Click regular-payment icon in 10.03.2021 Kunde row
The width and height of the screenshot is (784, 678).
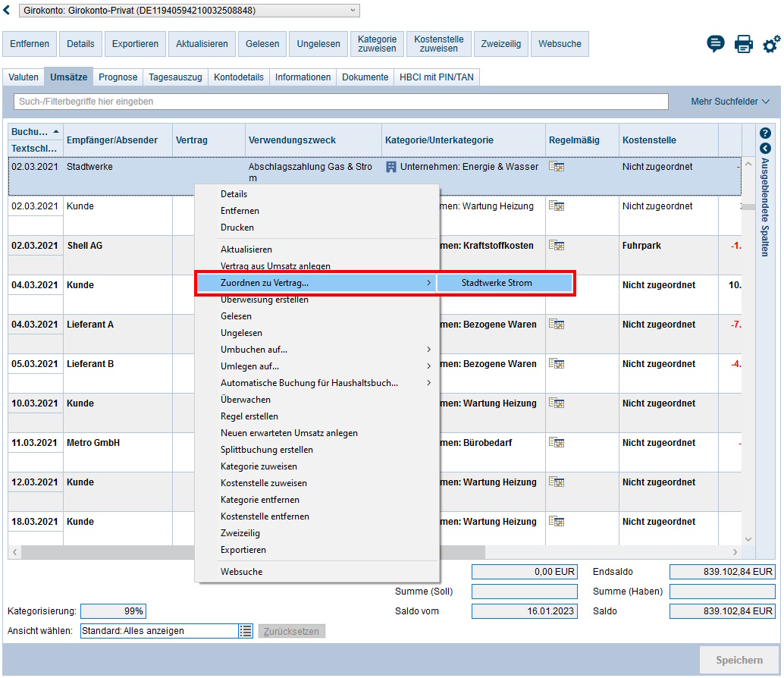click(x=557, y=403)
